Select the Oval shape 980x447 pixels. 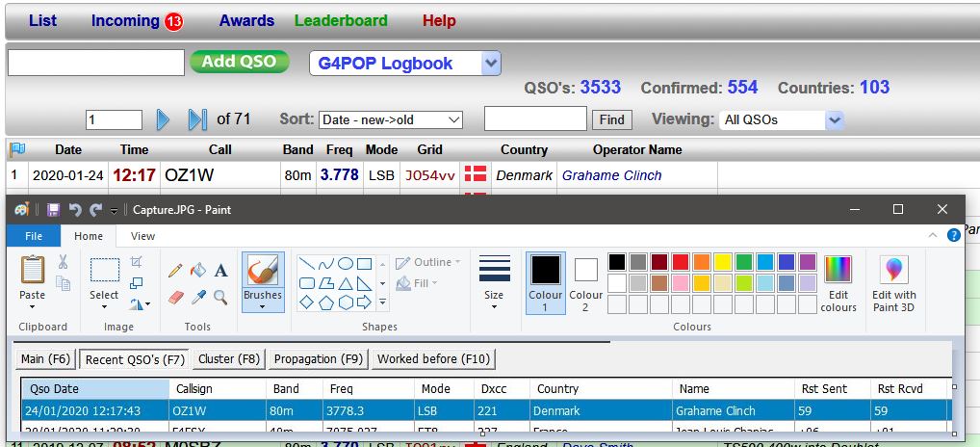pyautogui.click(x=345, y=264)
